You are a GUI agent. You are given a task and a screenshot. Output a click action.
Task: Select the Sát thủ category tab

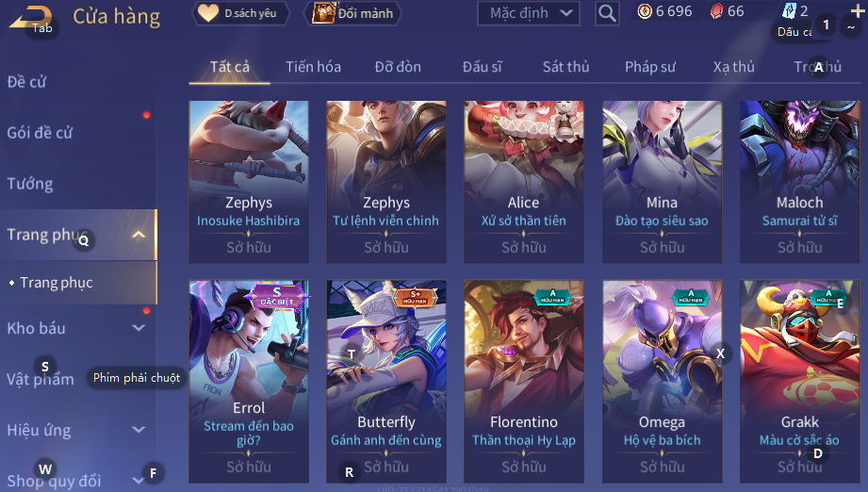(x=565, y=67)
